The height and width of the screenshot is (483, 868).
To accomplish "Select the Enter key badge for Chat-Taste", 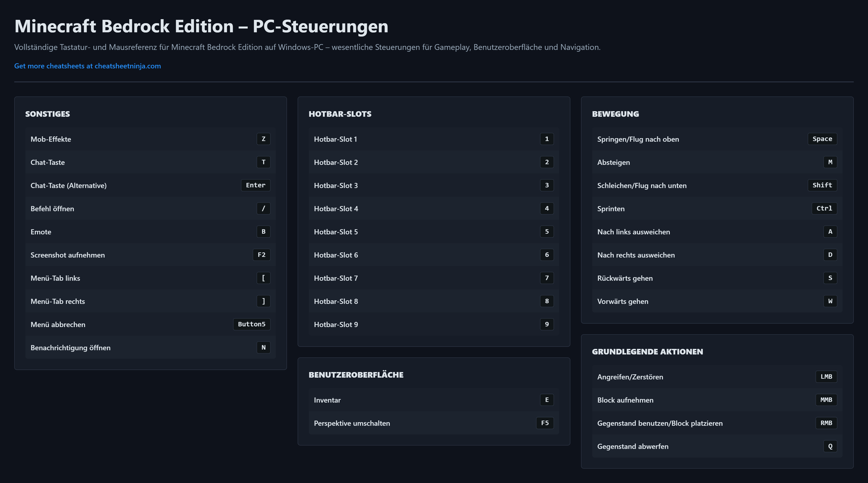I will (x=255, y=185).
